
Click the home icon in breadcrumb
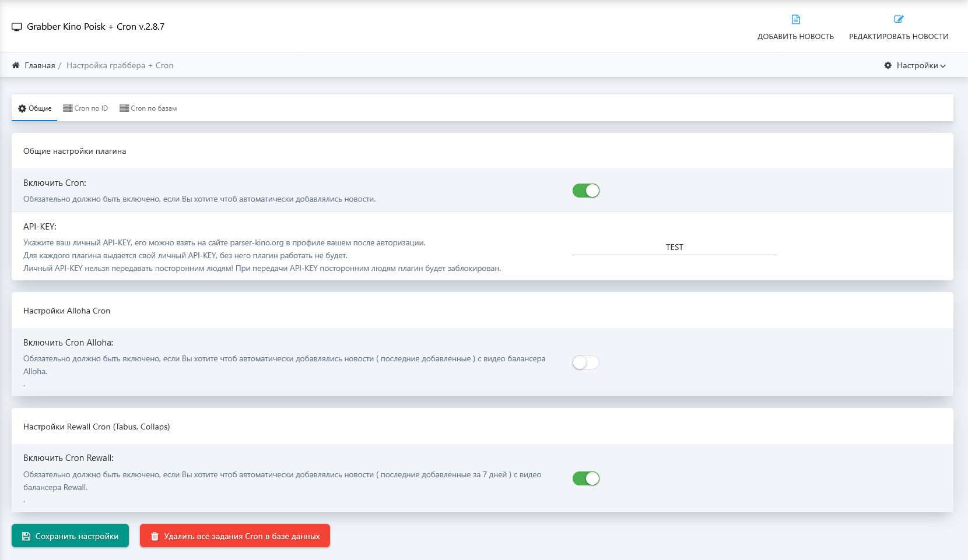[16, 65]
